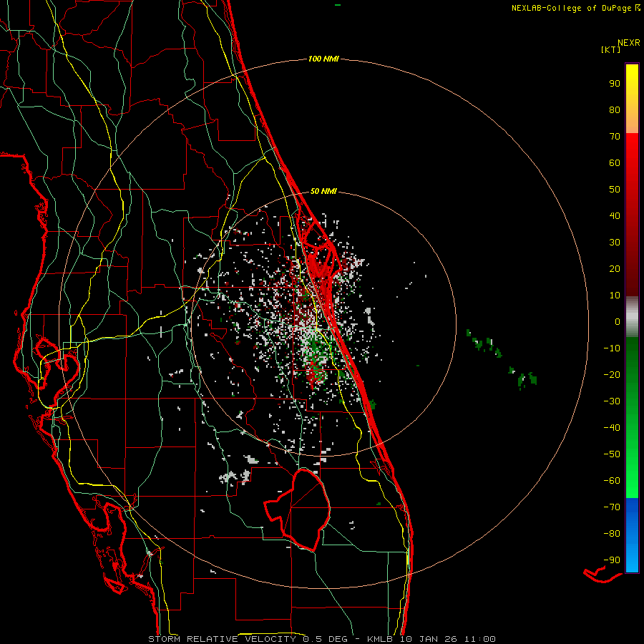This screenshot has height=644, width=644.
Task: Click the 80 knot scale value
Action: click(x=615, y=110)
